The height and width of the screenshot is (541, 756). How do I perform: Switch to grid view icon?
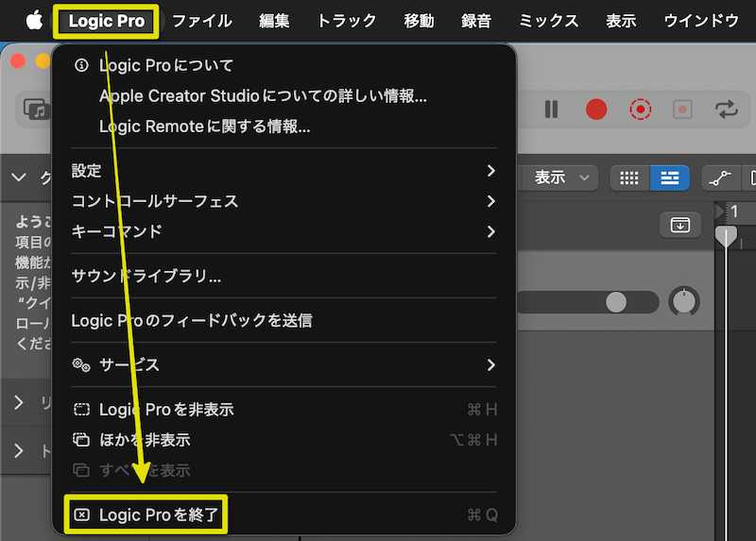click(x=629, y=178)
